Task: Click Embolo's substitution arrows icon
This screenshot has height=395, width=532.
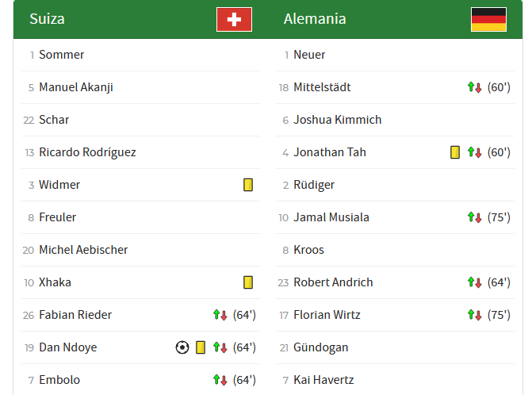Action: coord(220,380)
